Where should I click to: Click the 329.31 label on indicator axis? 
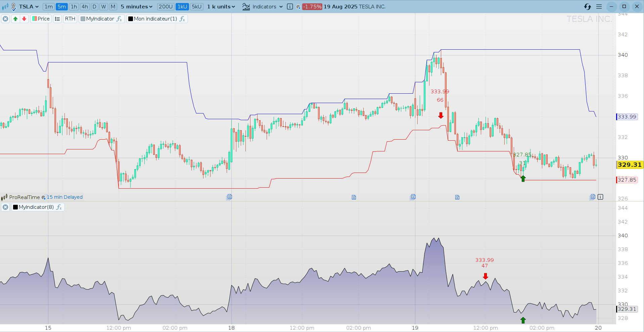[627, 309]
